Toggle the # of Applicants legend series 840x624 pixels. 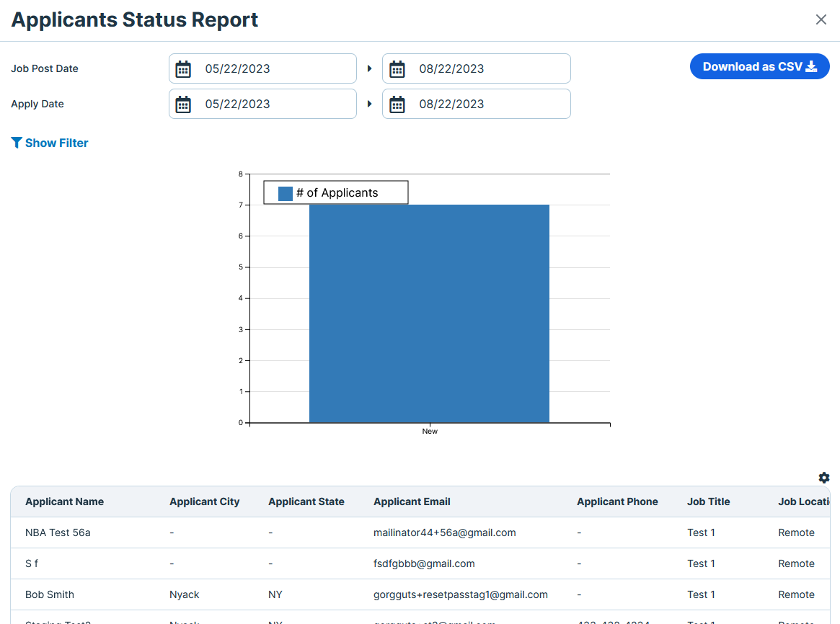(337, 193)
